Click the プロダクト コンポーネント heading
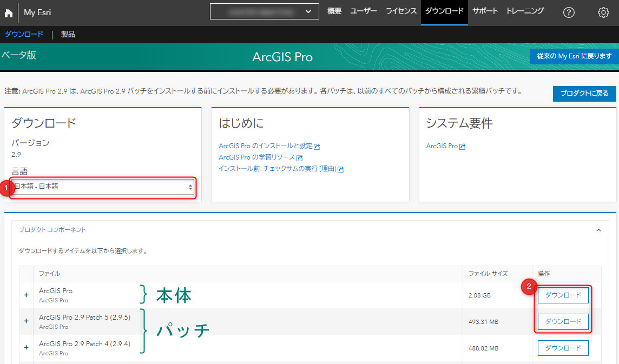Viewport: 619px width, 364px height. tap(52, 230)
